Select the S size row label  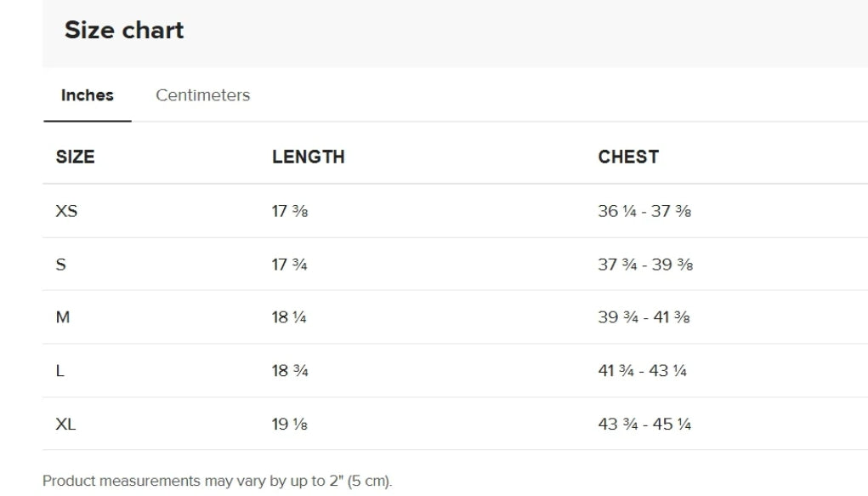pyautogui.click(x=61, y=265)
